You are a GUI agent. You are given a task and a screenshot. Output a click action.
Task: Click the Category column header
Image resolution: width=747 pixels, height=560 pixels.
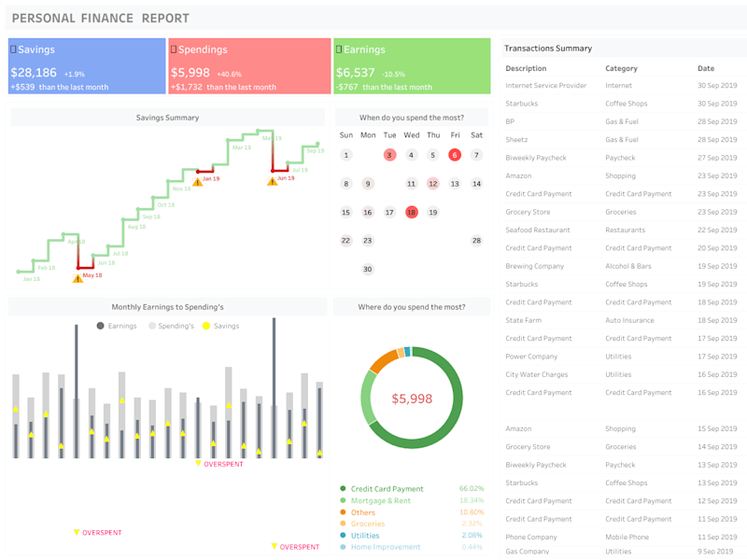tap(621, 68)
